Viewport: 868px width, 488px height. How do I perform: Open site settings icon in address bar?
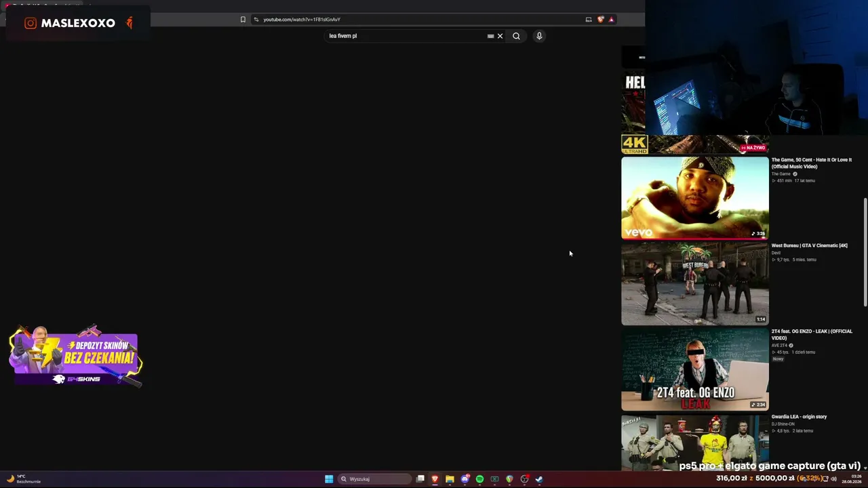point(256,19)
